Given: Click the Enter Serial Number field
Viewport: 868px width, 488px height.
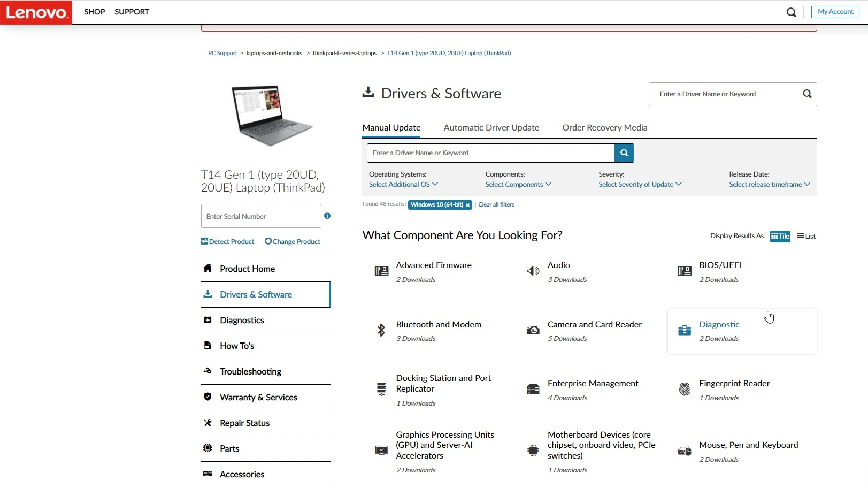Looking at the screenshot, I should point(261,216).
